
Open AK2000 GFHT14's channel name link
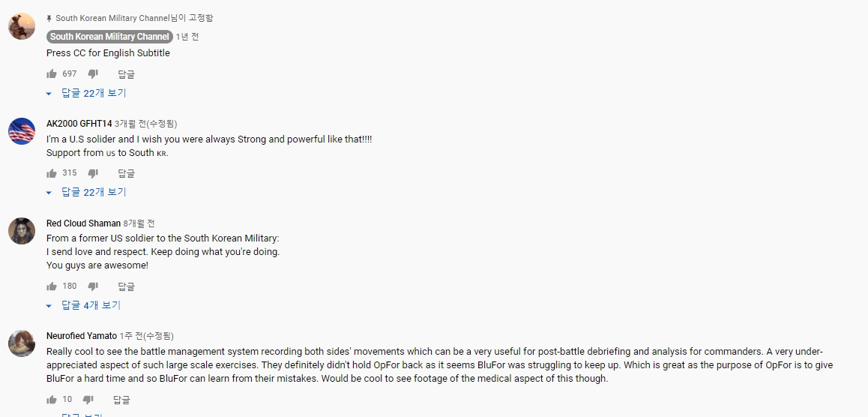(x=79, y=124)
